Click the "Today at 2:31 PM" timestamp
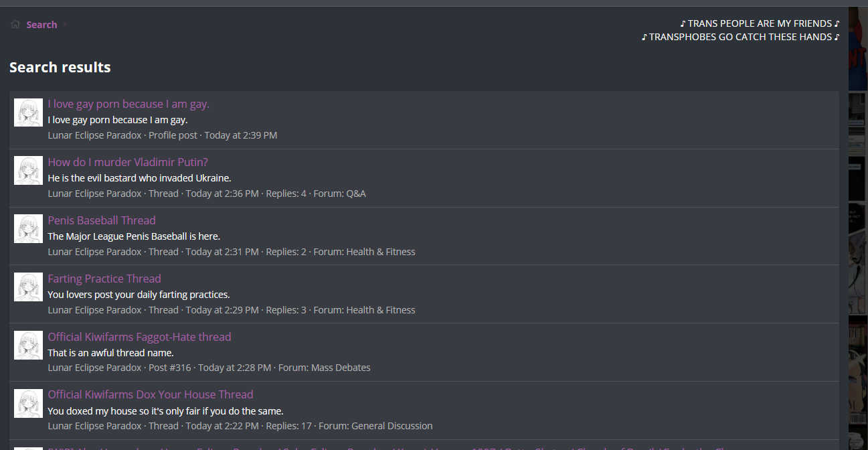This screenshot has width=868, height=450. (x=222, y=252)
